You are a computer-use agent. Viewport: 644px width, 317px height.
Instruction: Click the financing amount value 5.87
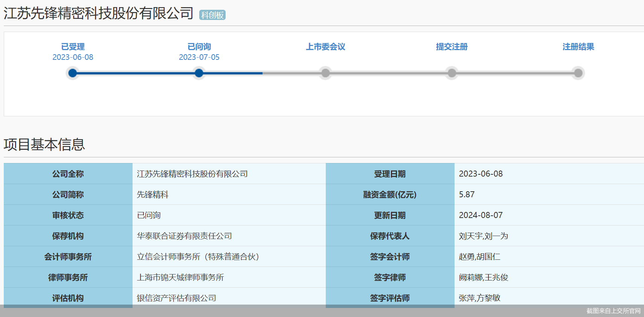(x=467, y=195)
